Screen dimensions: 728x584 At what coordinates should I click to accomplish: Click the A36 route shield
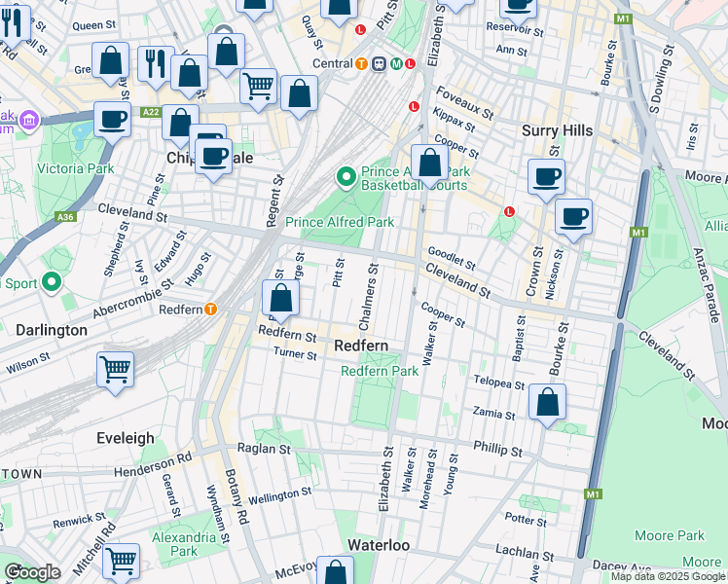[65, 217]
